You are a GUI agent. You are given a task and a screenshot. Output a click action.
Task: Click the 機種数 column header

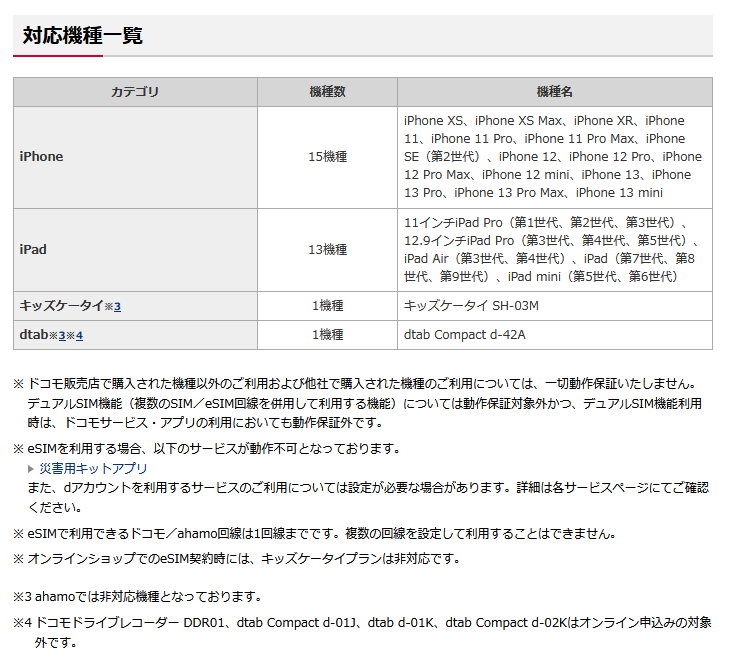tap(327, 92)
